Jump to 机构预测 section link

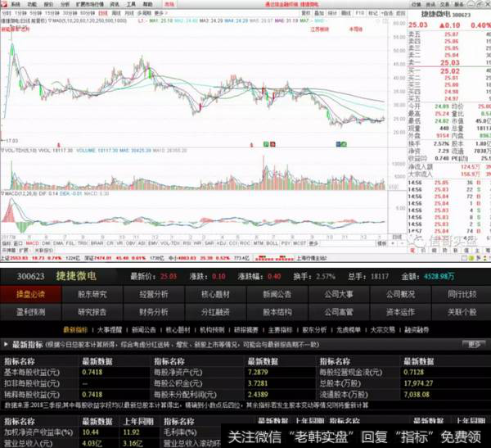point(212,330)
